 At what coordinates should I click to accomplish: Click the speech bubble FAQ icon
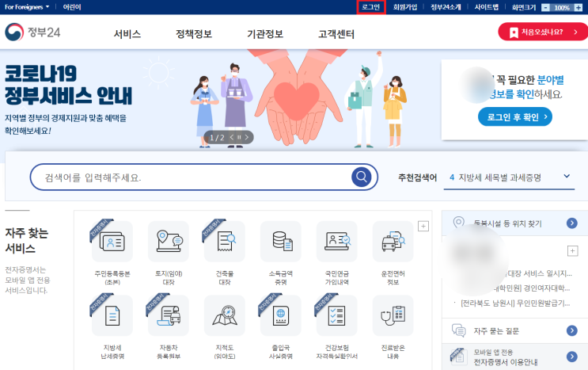(x=459, y=330)
